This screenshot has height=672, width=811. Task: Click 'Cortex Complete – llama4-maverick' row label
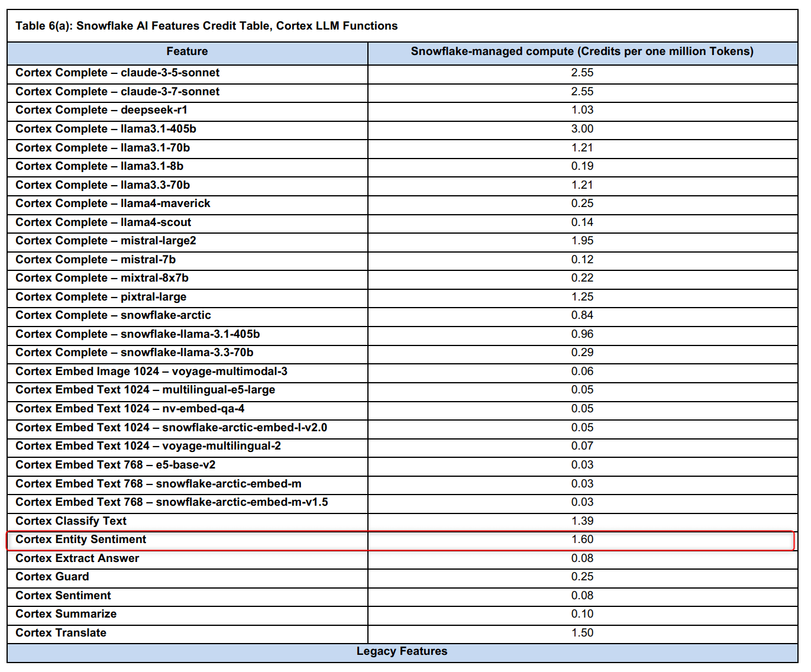click(113, 203)
